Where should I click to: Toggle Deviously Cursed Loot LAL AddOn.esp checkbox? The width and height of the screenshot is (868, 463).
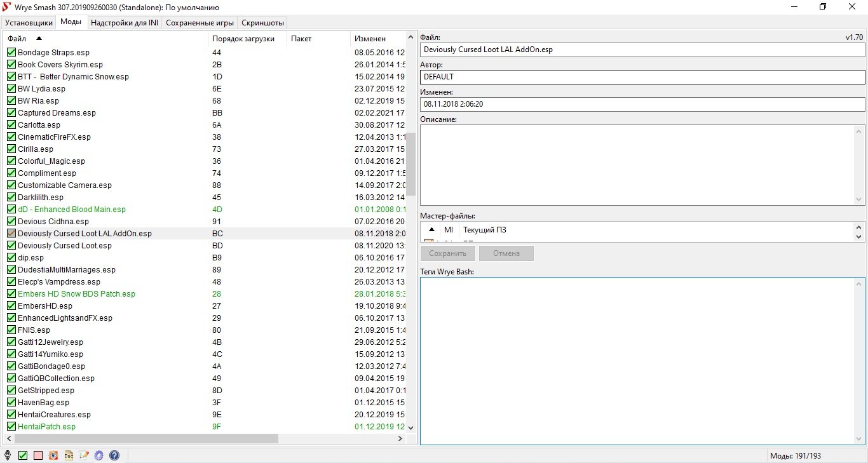pos(11,234)
